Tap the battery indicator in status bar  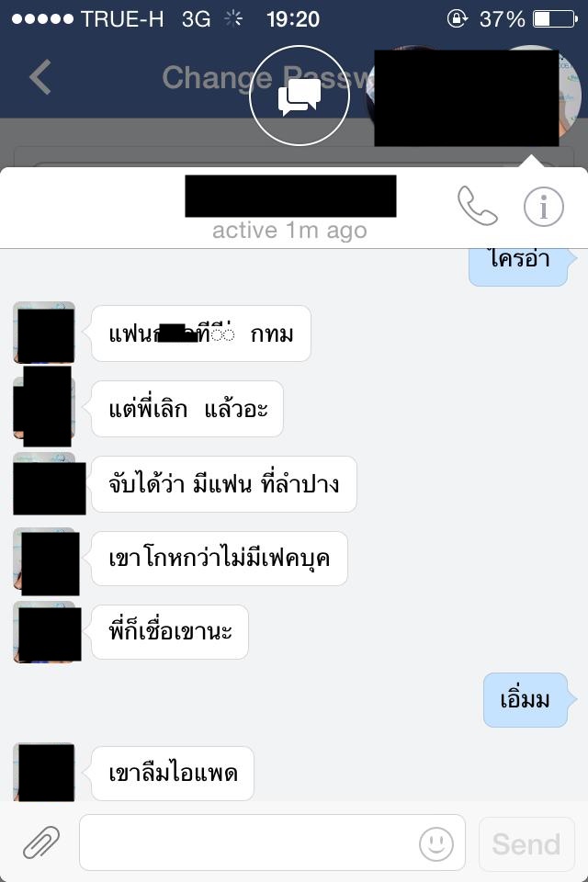[555, 19]
